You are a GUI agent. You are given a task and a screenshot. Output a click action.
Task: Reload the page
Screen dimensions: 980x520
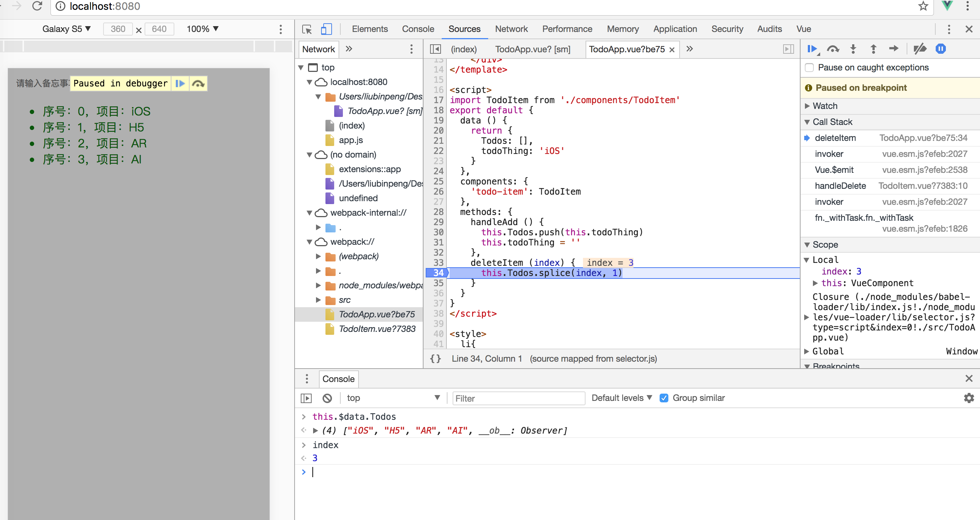click(x=37, y=6)
